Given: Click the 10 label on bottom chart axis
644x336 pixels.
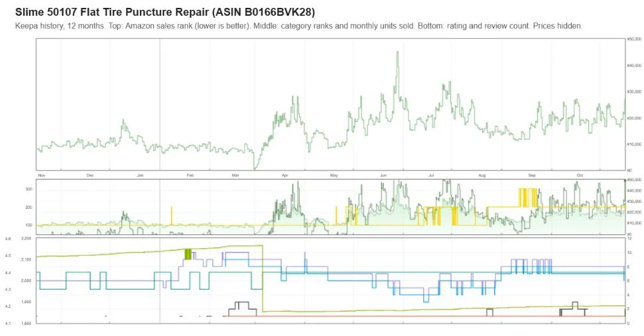Looking at the screenshot, I should tap(630, 253).
